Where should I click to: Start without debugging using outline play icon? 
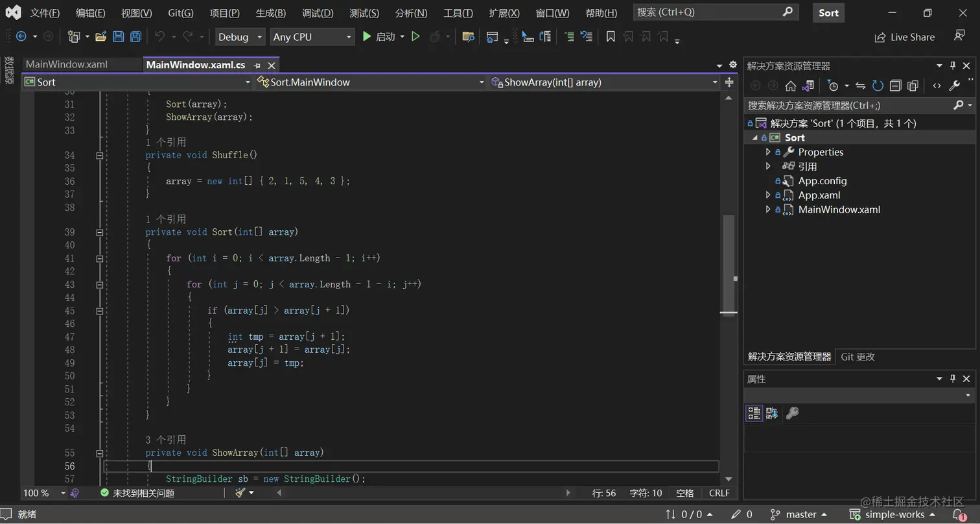[416, 37]
